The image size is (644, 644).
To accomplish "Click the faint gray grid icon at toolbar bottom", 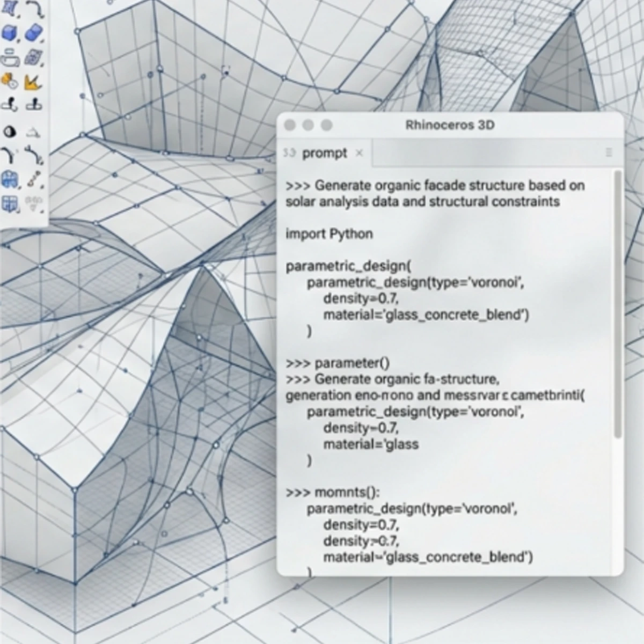I will point(33,203).
